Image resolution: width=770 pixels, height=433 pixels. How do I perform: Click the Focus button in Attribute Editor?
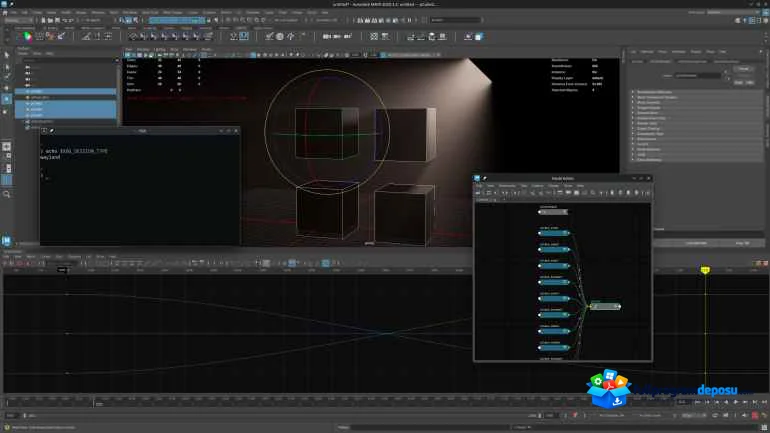[743, 69]
